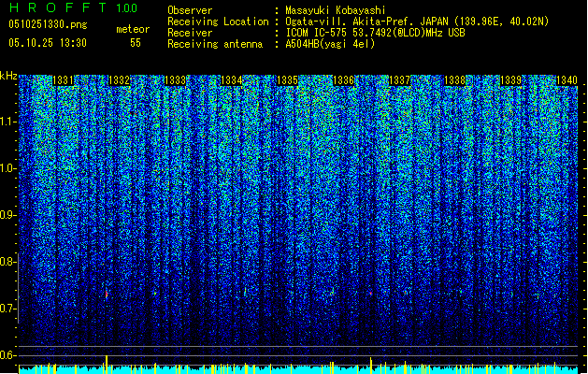This screenshot has width=588, height=374.
Task: Click the 1.0 kHz axis label
Action: 7,168
